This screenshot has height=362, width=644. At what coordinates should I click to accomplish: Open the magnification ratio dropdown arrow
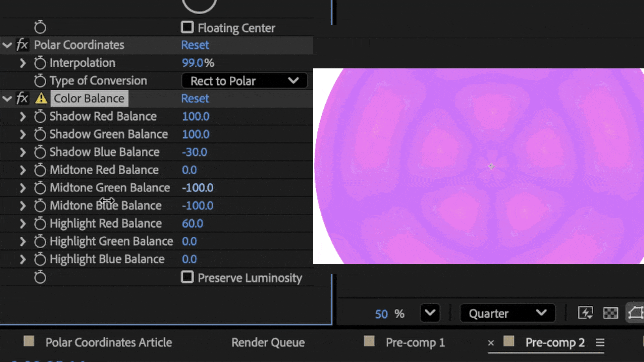(x=430, y=313)
